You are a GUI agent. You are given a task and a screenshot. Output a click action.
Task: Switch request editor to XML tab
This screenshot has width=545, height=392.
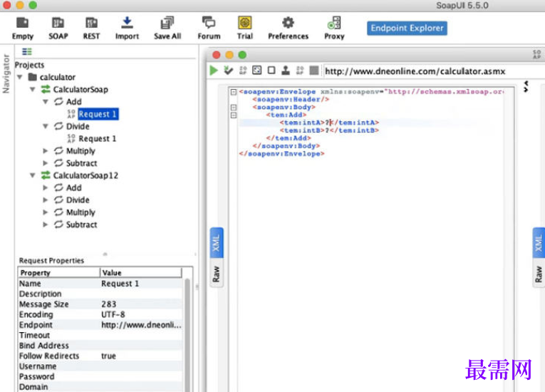click(x=216, y=243)
